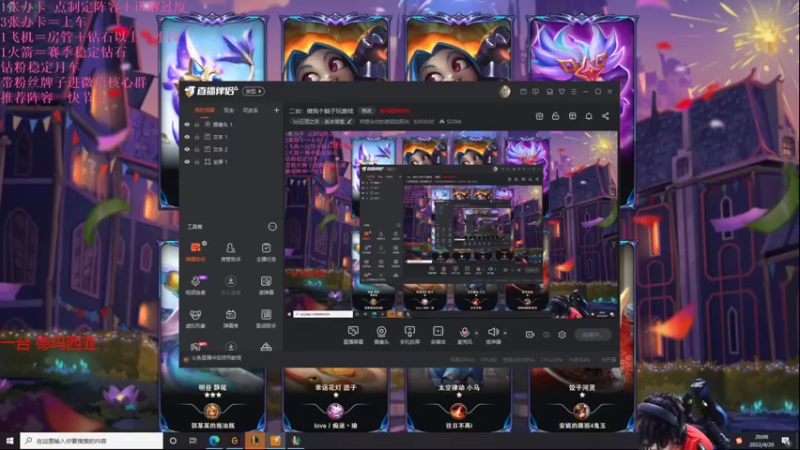Screen dimensions: 800x450
Task: Click the 修改 button beside stream title
Action: click(x=367, y=111)
